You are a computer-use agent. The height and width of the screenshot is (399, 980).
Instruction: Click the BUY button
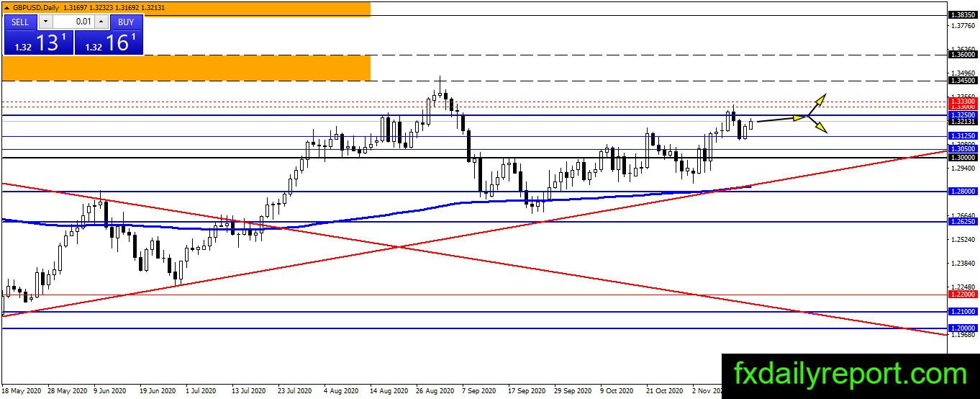coord(126,22)
